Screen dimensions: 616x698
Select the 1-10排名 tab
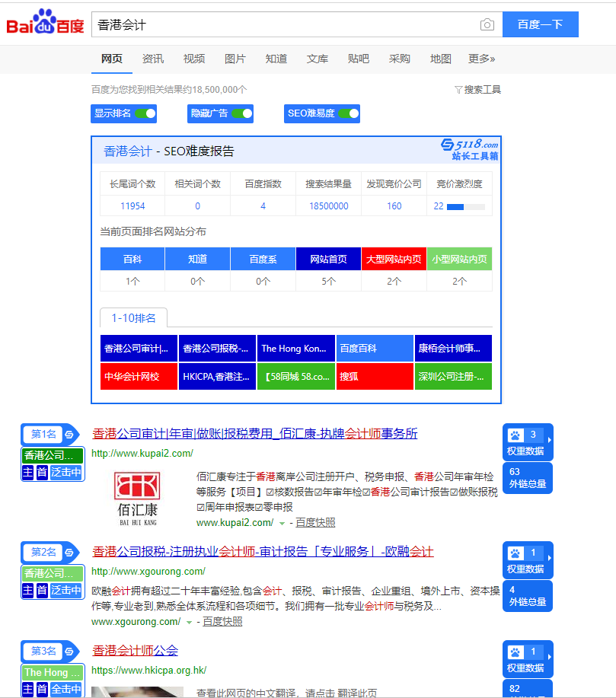click(133, 318)
